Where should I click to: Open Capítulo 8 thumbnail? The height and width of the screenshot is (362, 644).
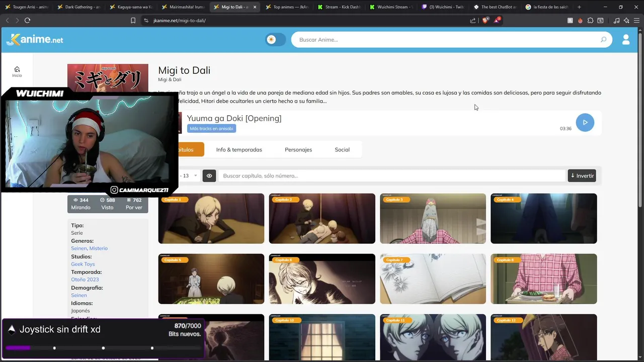544,279
